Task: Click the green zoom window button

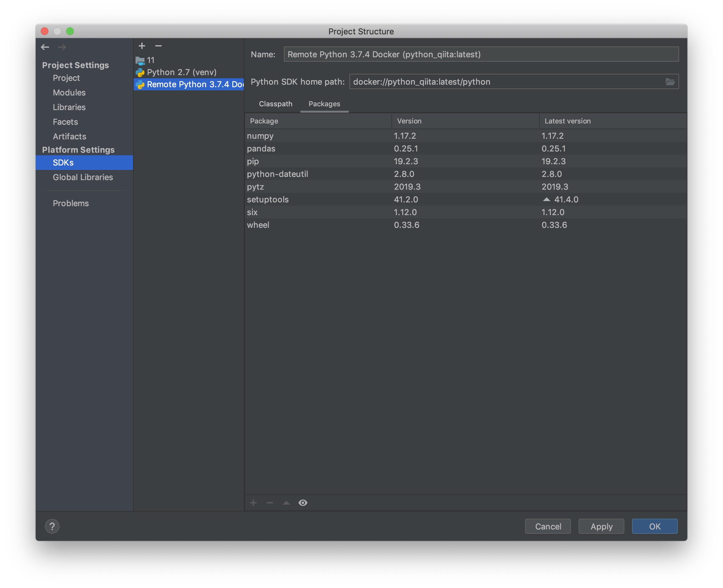Action: [x=70, y=31]
